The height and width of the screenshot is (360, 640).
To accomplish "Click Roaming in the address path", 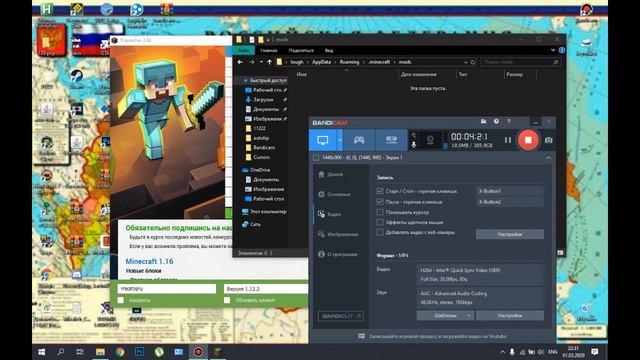I will tap(349, 62).
